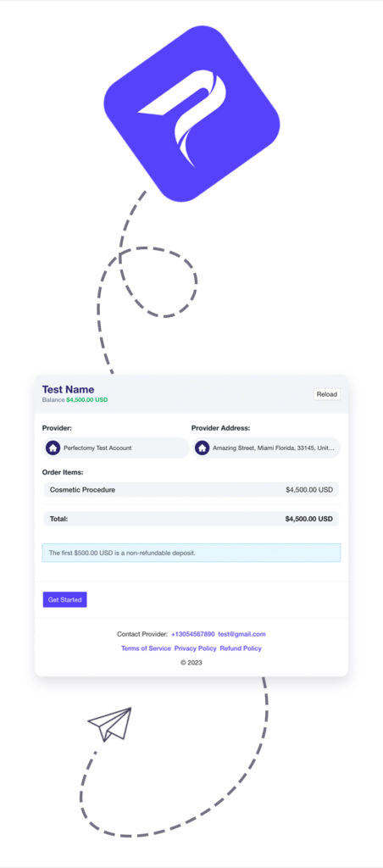Click the Test Name heading

point(68,389)
